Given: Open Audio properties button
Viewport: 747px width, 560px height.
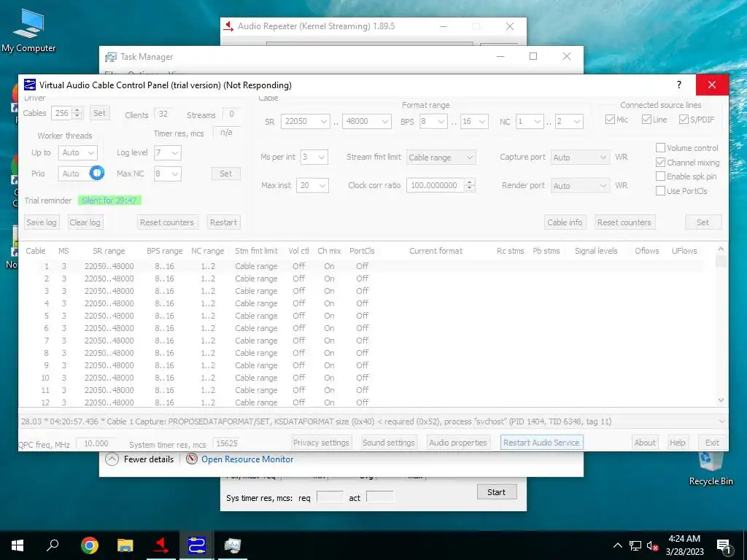Looking at the screenshot, I should point(458,443).
